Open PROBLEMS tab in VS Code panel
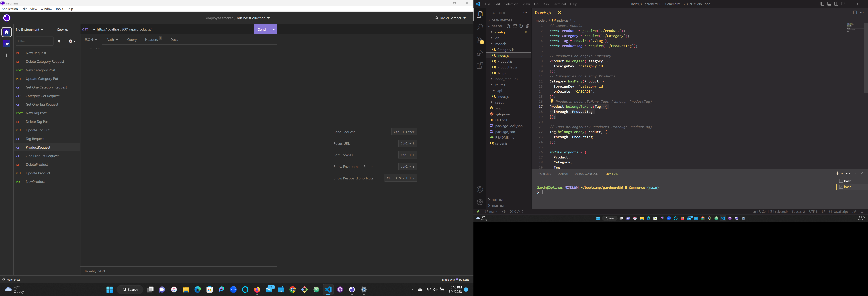Image resolution: width=868 pixels, height=296 pixels. (x=544, y=174)
